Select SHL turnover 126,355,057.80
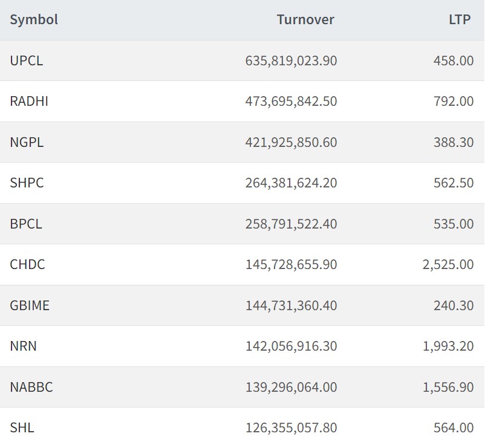Viewport: 485px width, 448px height. tap(291, 427)
